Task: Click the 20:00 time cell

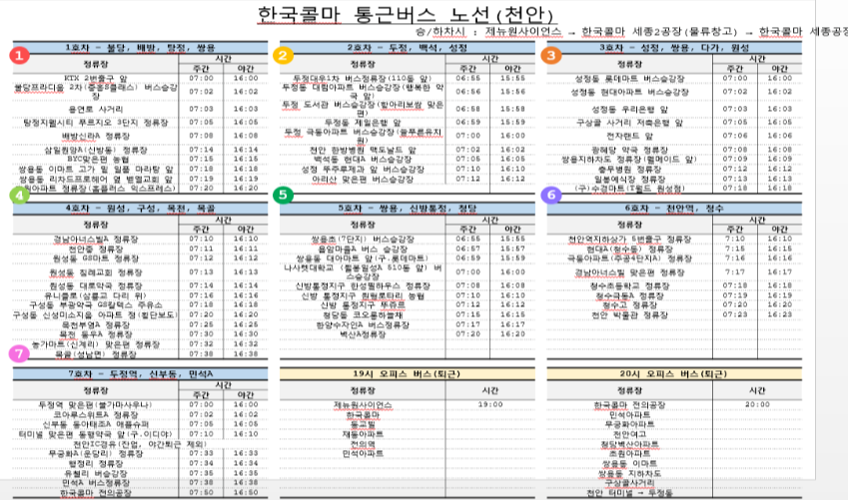Action: tap(757, 404)
